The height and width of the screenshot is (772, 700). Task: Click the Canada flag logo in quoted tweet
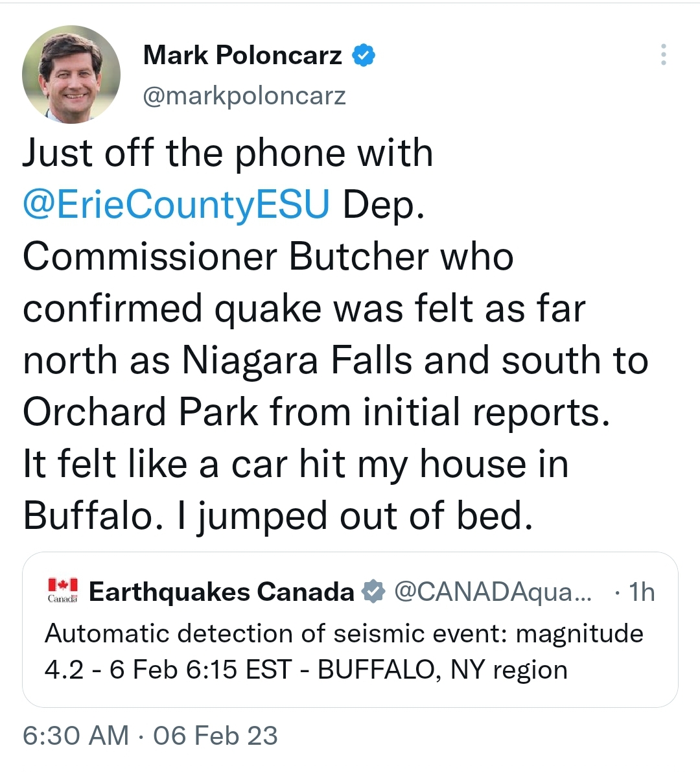pyautogui.click(x=63, y=591)
